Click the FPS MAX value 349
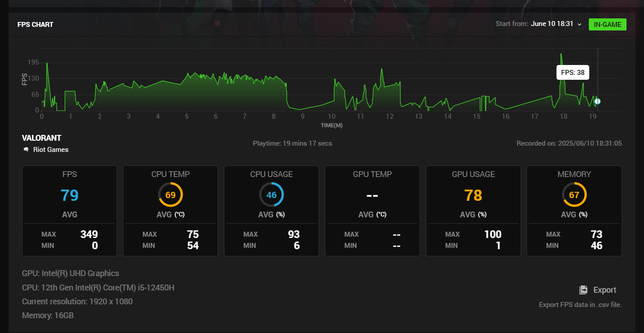This screenshot has height=333, width=644. (89, 234)
